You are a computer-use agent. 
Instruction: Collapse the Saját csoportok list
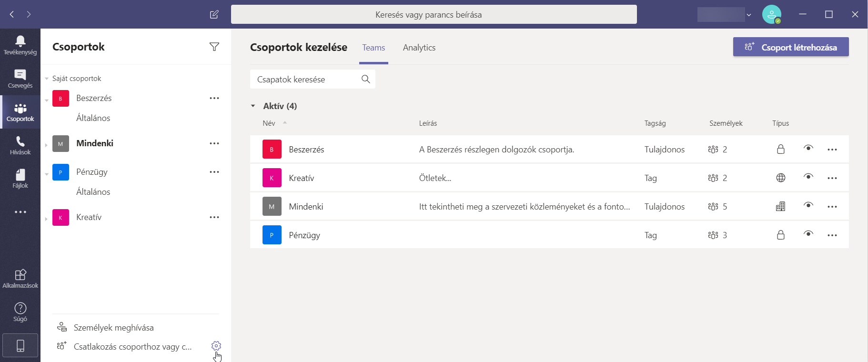(47, 79)
